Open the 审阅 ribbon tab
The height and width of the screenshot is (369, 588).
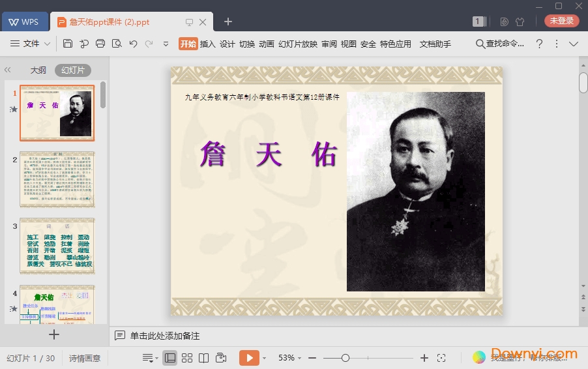329,44
